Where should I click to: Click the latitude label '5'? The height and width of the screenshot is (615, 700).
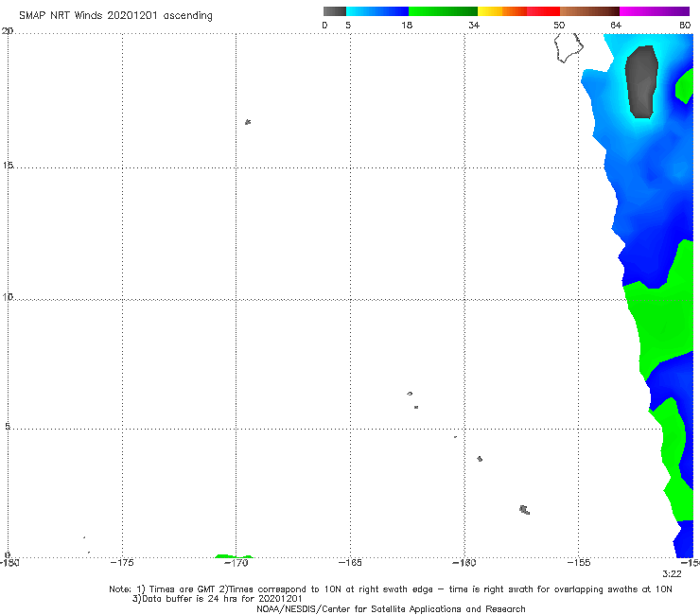[x=8, y=426]
